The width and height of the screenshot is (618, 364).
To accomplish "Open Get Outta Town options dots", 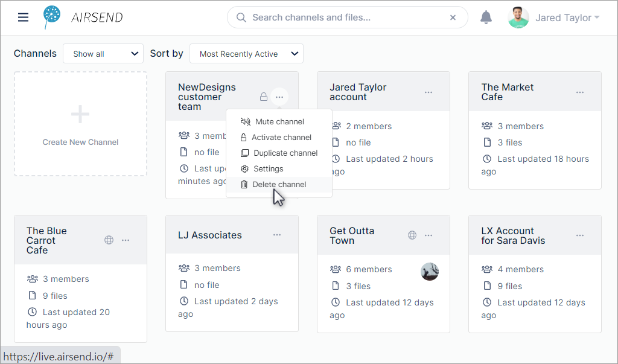I will point(428,235).
